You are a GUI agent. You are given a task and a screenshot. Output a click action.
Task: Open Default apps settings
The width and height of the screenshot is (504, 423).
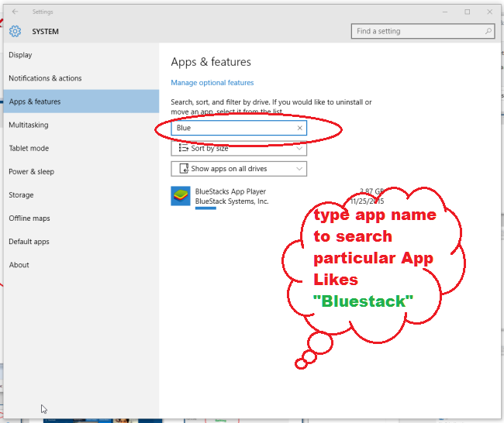point(81,242)
